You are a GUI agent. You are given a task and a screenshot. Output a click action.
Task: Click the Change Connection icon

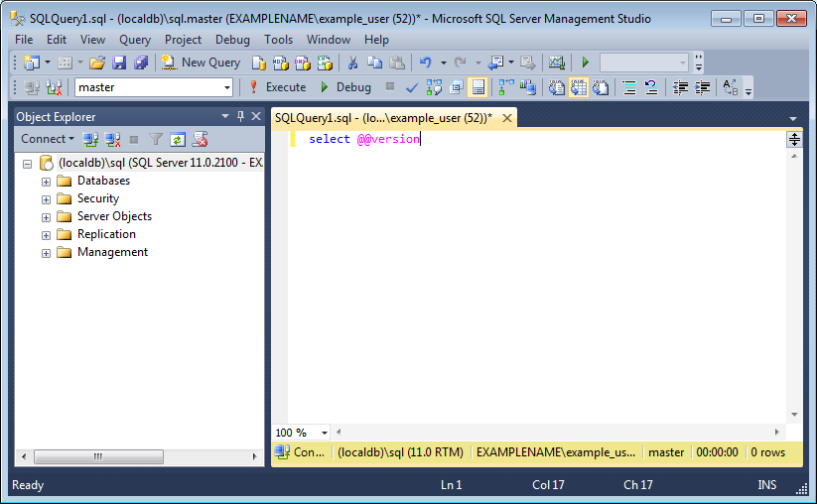55,87
